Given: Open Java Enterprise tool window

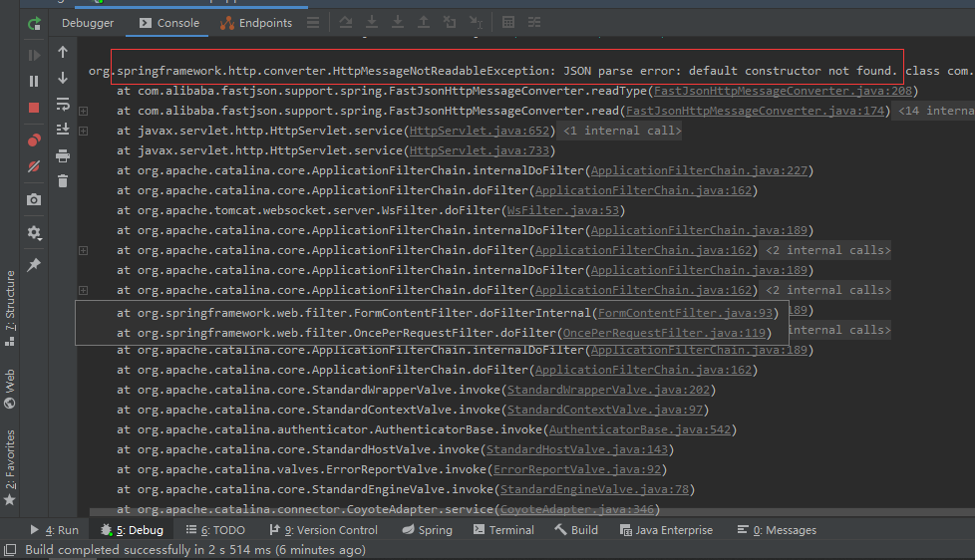Looking at the screenshot, I should click(x=666, y=530).
